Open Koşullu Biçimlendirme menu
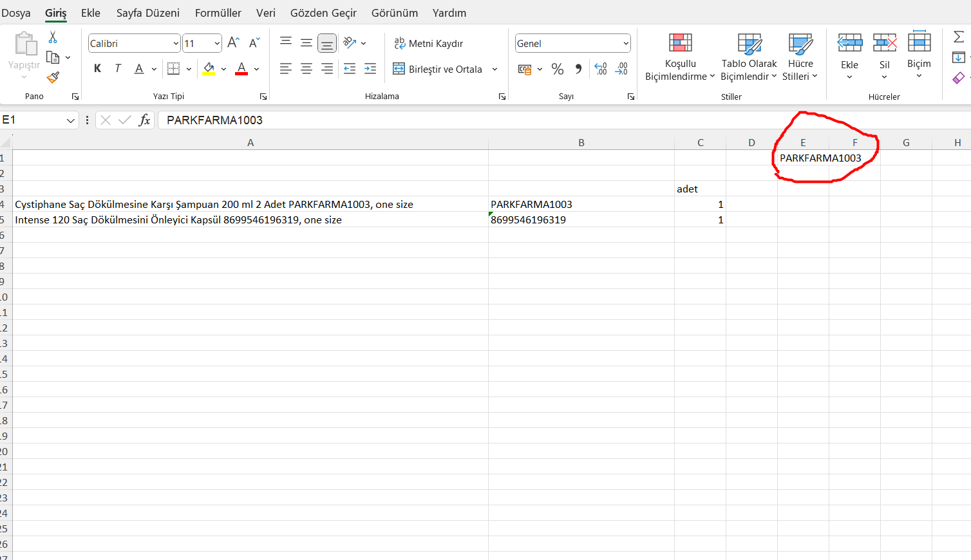 (680, 58)
